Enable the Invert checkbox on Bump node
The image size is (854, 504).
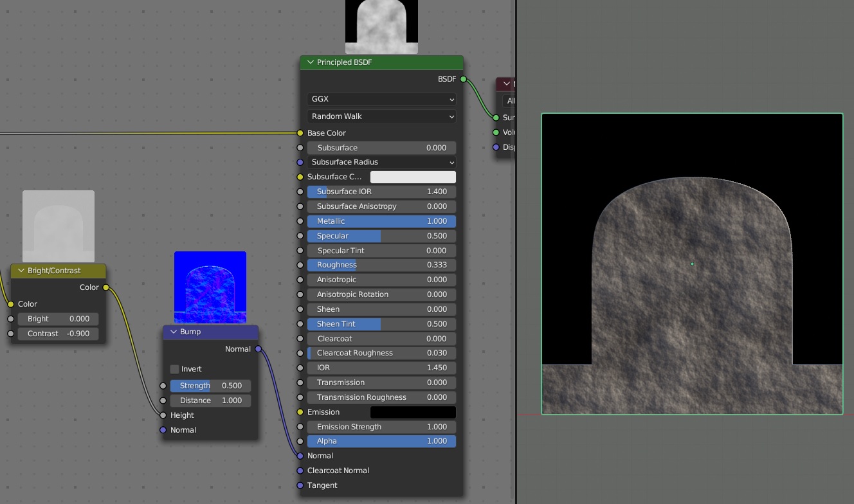(175, 369)
